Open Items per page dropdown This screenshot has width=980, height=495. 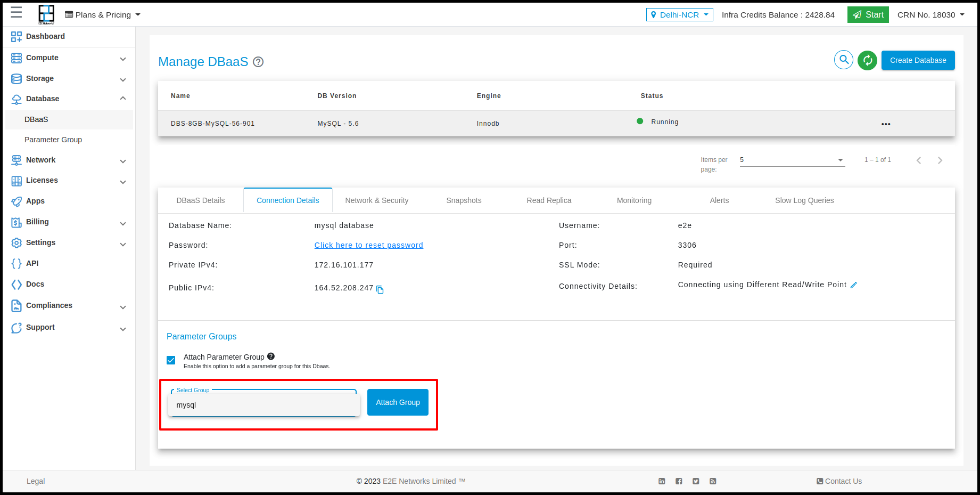coord(792,160)
